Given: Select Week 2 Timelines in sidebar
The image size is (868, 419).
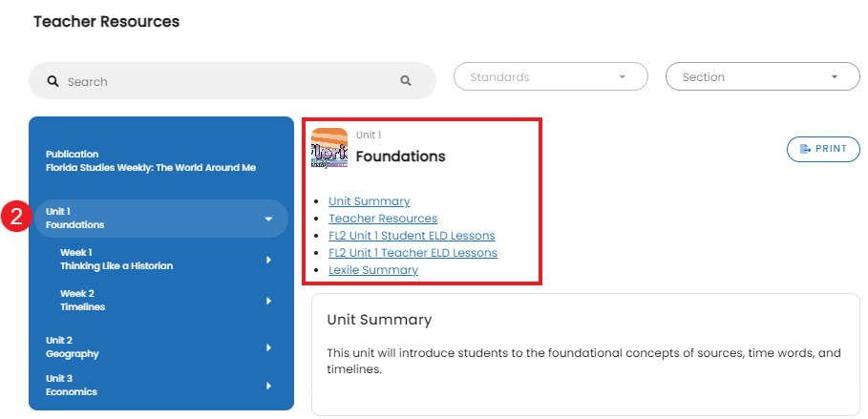Looking at the screenshot, I should (x=160, y=301).
